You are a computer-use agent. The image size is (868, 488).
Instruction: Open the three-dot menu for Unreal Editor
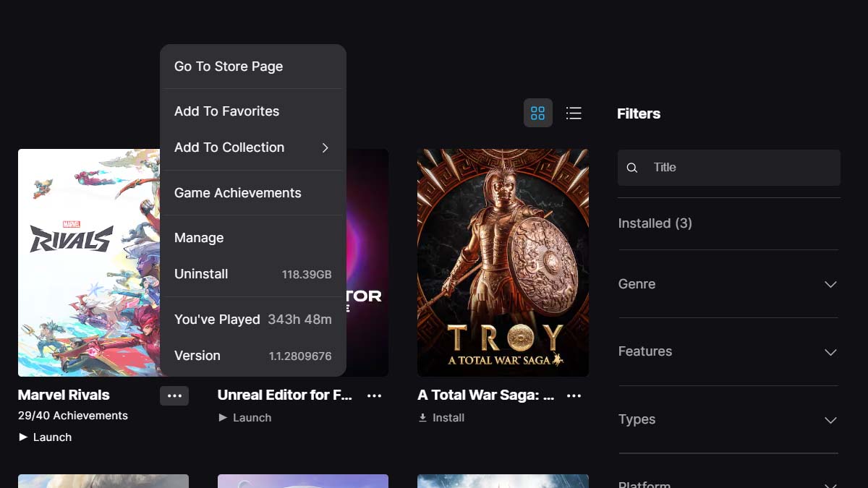point(374,395)
